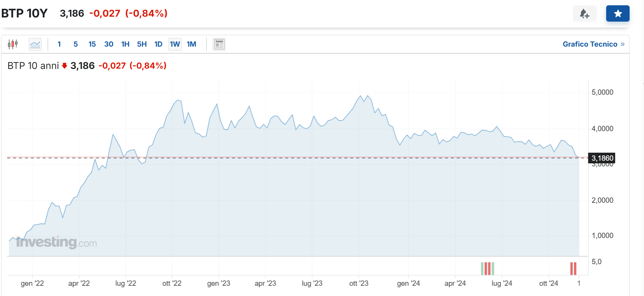This screenshot has width=644, height=296.
Task: Switch to 5 minute interval
Action: (76, 44)
